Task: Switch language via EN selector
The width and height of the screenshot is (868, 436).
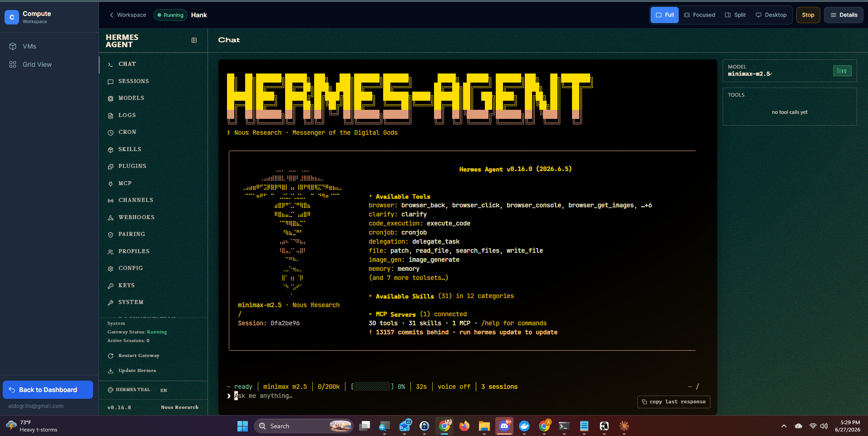Action: coord(164,390)
